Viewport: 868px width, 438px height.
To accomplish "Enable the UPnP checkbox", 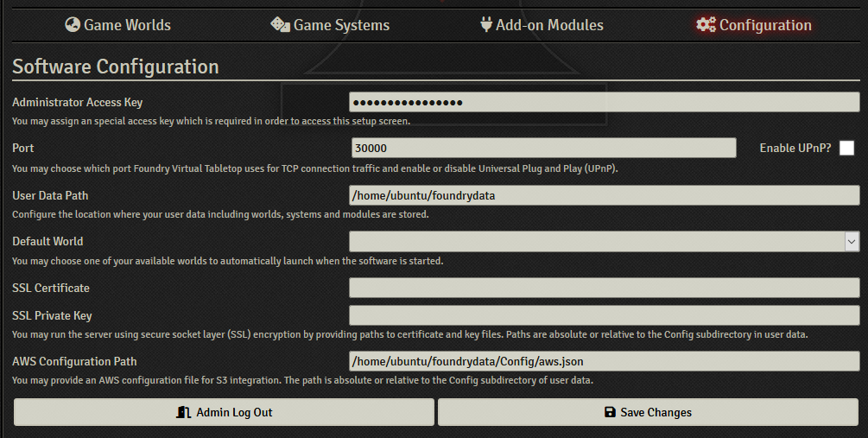I will click(x=846, y=148).
